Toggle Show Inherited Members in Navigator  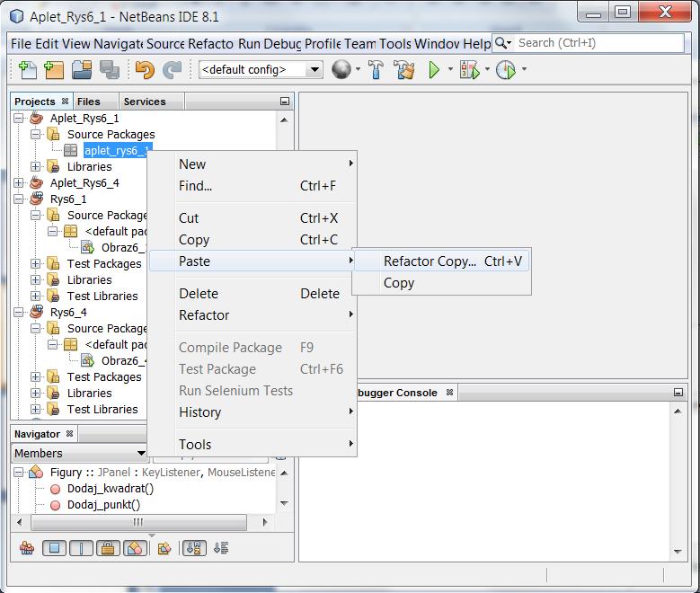pos(27,548)
